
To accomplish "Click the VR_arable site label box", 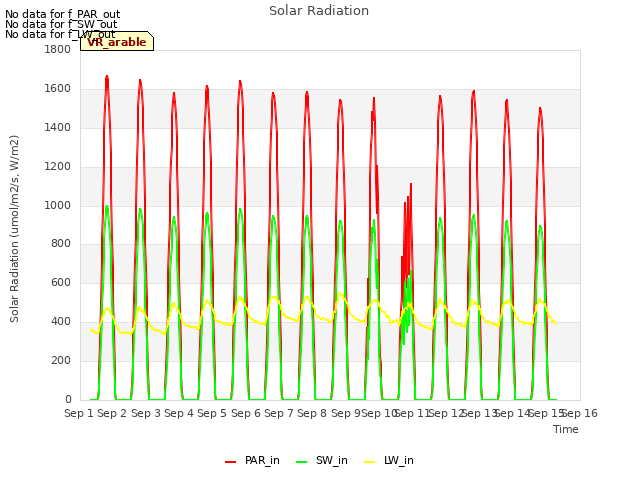I will click(x=117, y=41).
